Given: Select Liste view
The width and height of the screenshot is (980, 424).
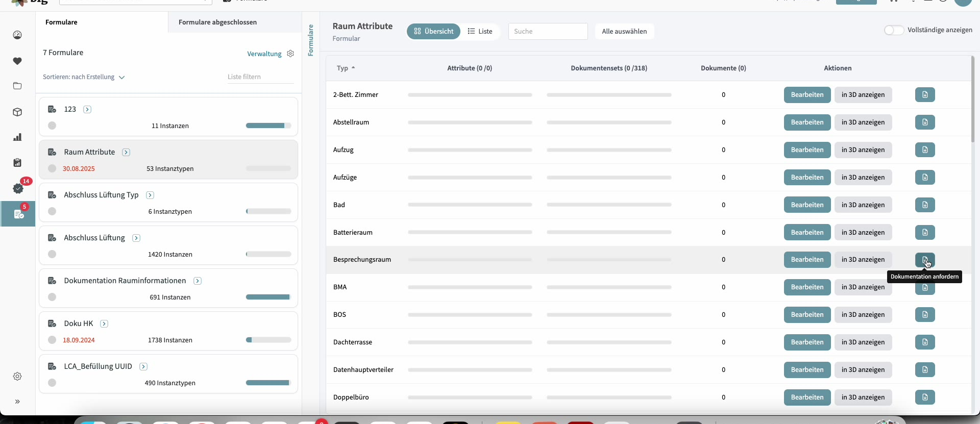Looking at the screenshot, I should click(x=480, y=31).
